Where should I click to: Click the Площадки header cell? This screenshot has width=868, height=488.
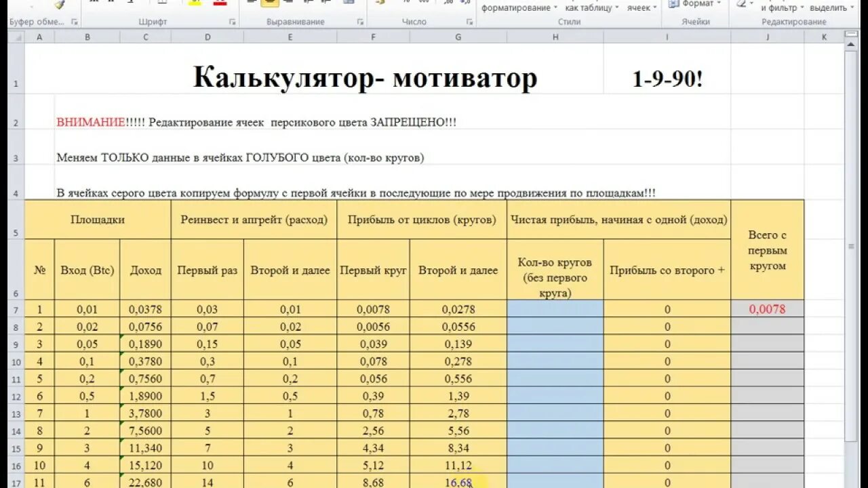(98, 220)
